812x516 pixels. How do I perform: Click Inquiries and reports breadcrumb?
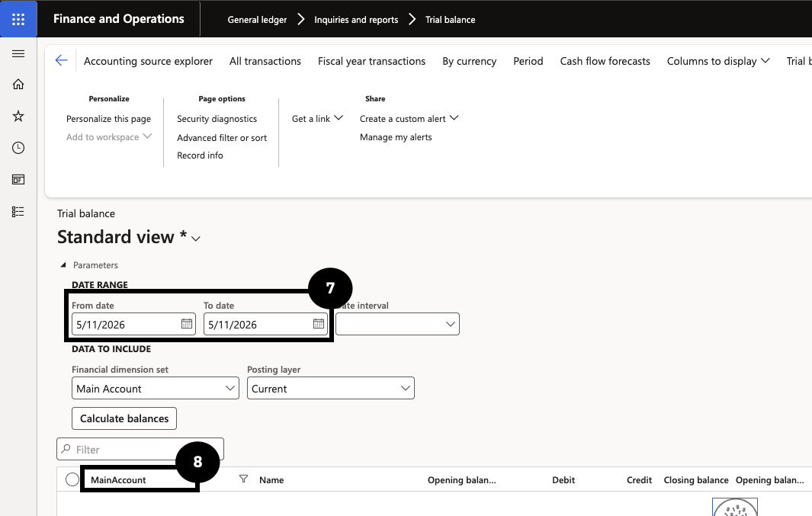click(356, 20)
